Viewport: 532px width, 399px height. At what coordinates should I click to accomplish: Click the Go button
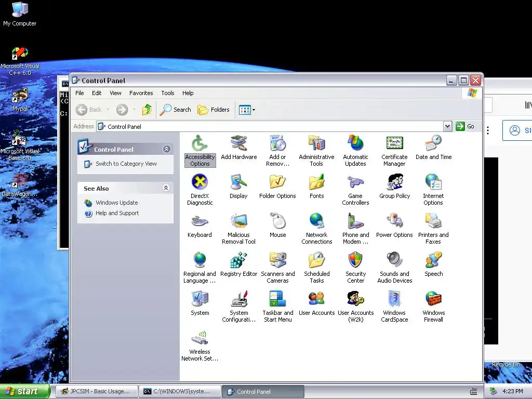pos(465,126)
